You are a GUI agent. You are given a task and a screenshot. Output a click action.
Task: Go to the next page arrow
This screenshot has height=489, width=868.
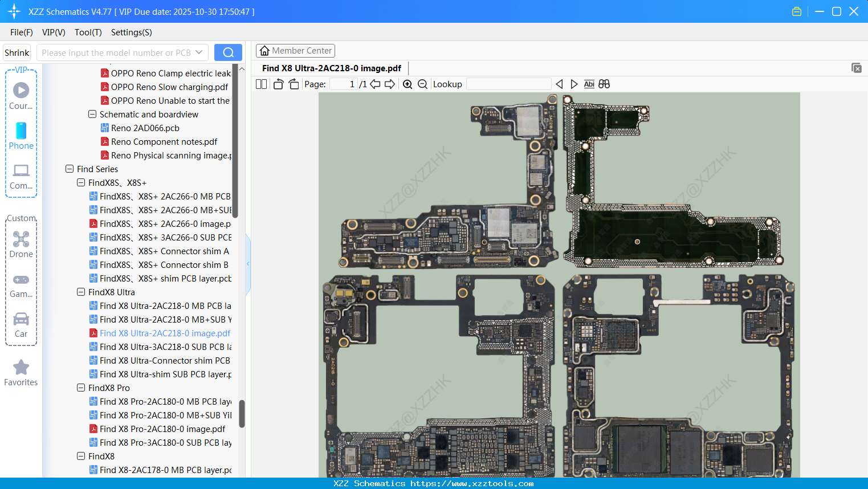pos(390,84)
